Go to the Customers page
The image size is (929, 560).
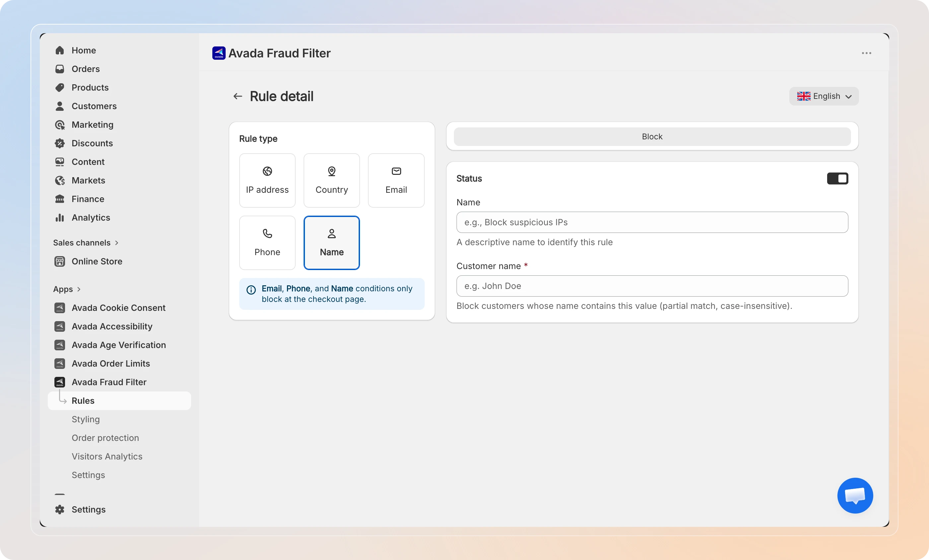tap(94, 106)
